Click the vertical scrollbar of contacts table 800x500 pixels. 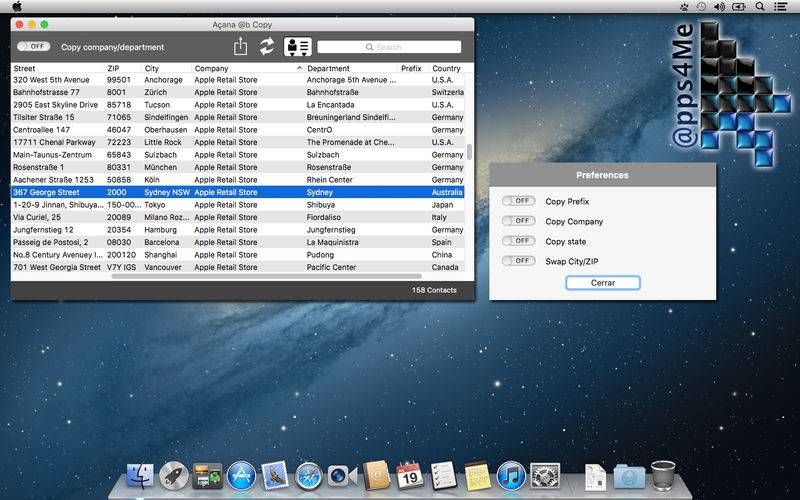pyautogui.click(x=469, y=152)
